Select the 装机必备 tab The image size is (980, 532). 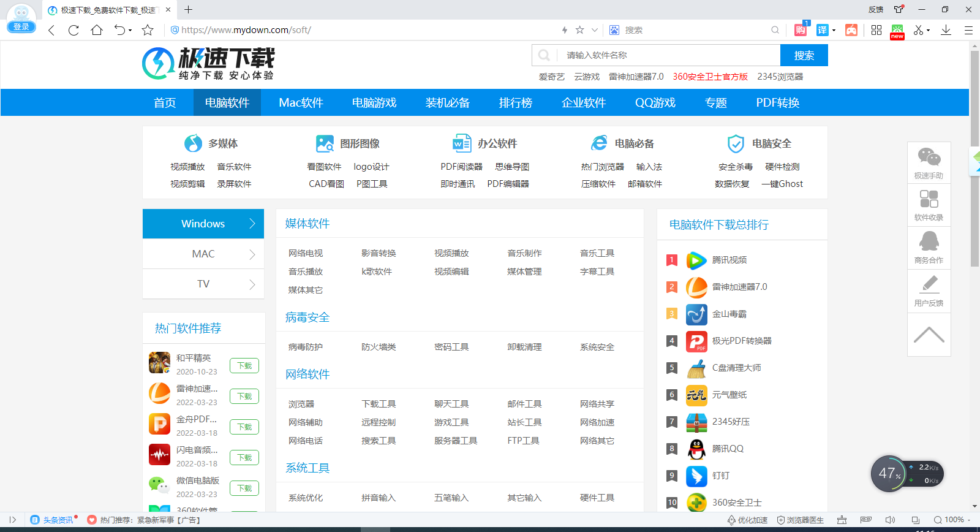coord(448,102)
